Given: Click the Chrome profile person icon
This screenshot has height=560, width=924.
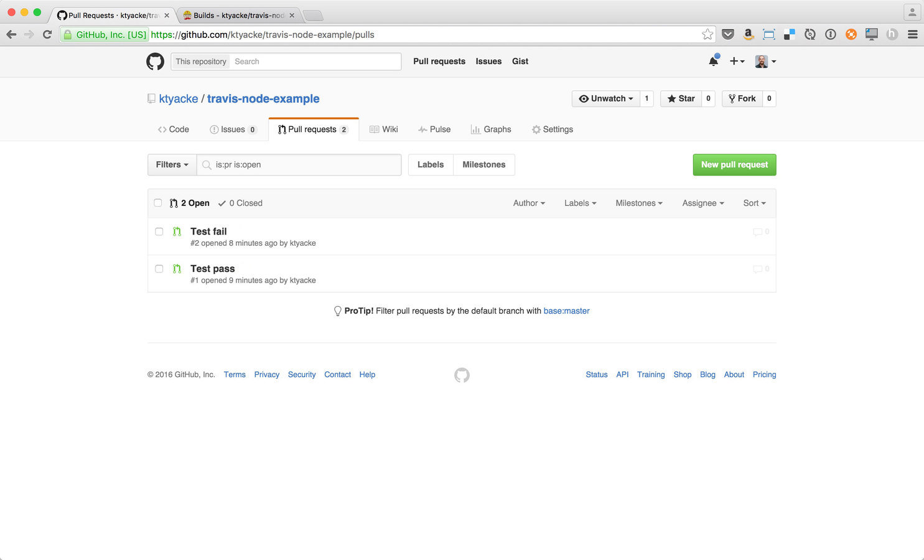Looking at the screenshot, I should pyautogui.click(x=912, y=12).
